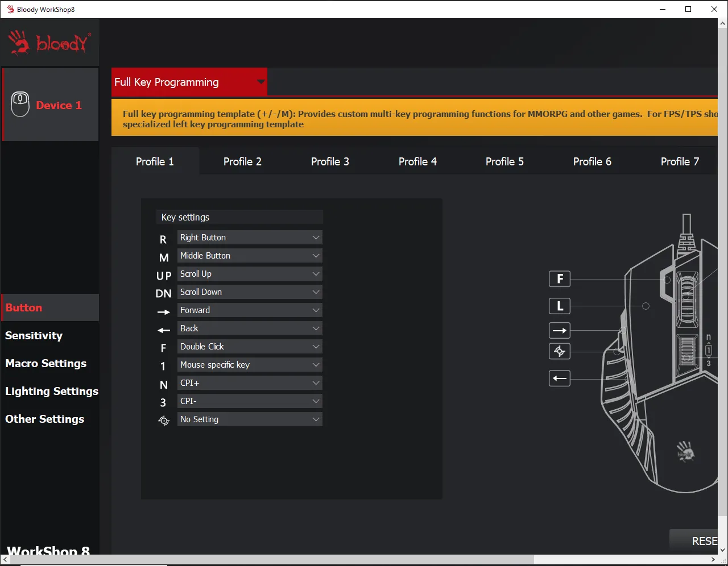Viewport: 728px width, 566px height.
Task: Click the horizontal scrollbar left arrow
Action: point(6,560)
